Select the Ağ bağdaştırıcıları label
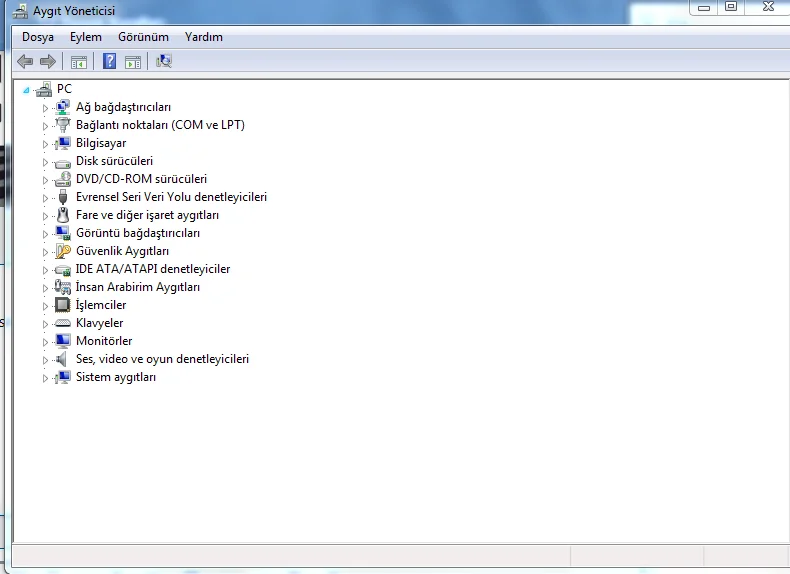 coord(123,107)
